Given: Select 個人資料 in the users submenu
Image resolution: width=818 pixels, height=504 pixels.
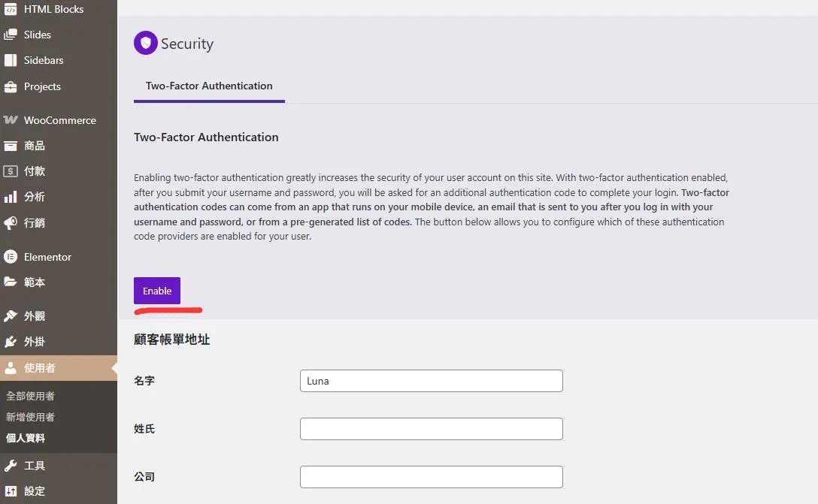Looking at the screenshot, I should coord(26,438).
